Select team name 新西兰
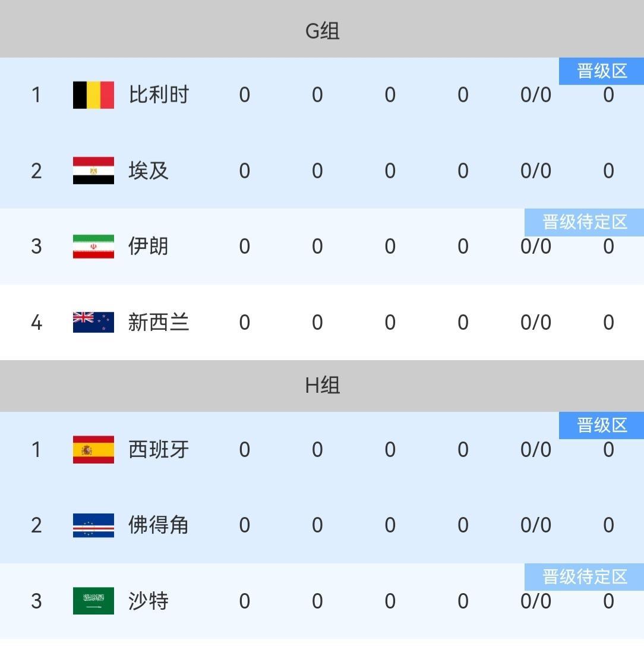644x646 pixels. (x=159, y=322)
